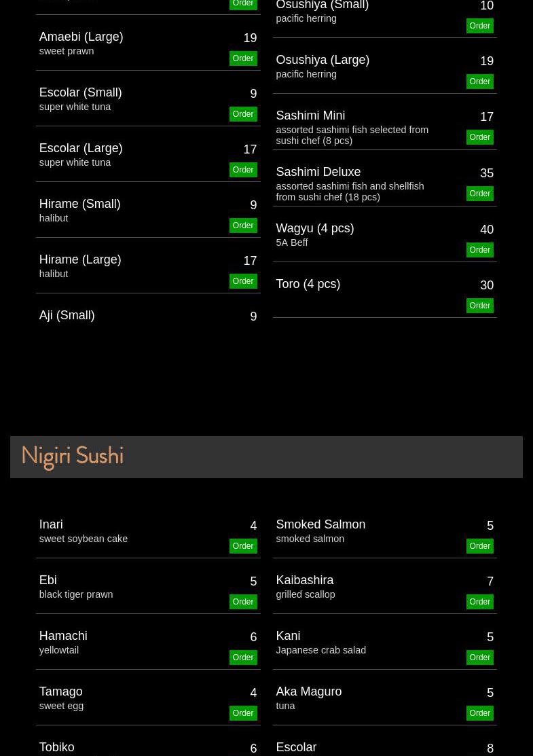Order Hamachi yellowtail nigiri
The width and height of the screenshot is (533, 756).
pos(242,658)
